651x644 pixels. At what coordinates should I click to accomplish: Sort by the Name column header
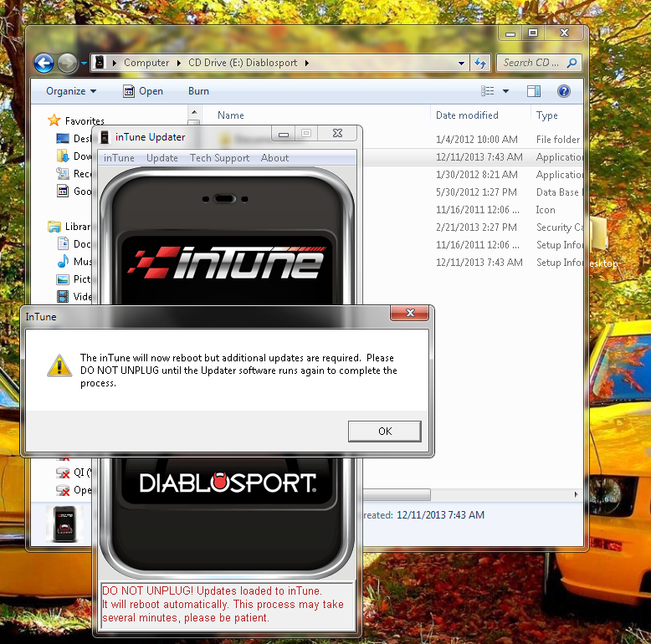coord(230,115)
